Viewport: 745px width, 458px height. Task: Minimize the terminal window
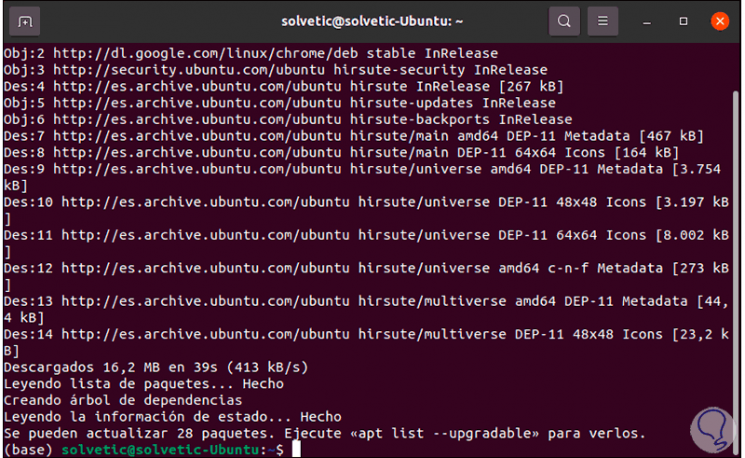click(x=647, y=21)
